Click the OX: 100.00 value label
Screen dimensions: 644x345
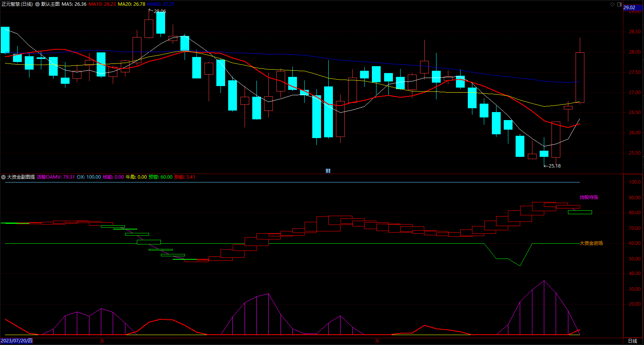click(x=89, y=177)
